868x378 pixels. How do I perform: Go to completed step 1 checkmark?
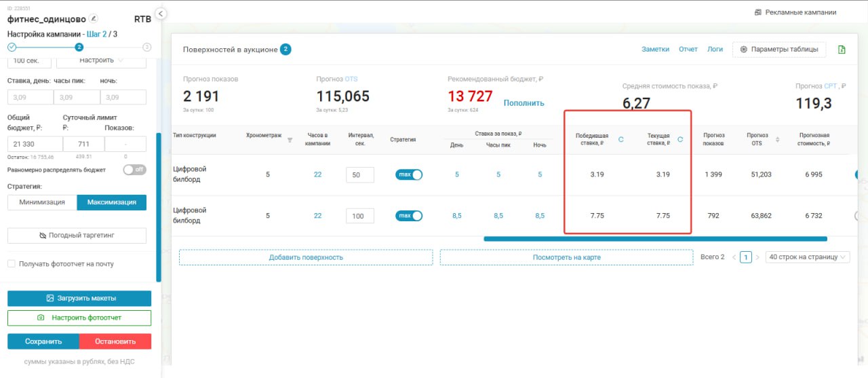(x=12, y=47)
